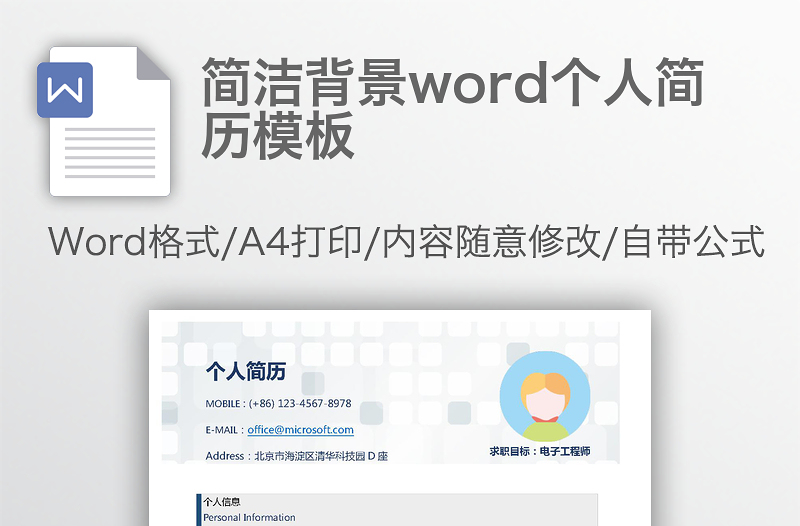Click the 个人简历 heading in the resume
Screen dimensions: 800x526
(x=246, y=372)
